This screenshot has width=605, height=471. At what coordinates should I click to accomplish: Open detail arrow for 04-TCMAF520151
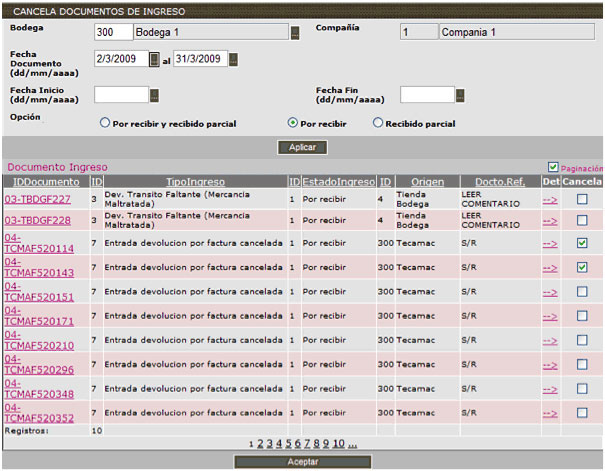tap(550, 293)
